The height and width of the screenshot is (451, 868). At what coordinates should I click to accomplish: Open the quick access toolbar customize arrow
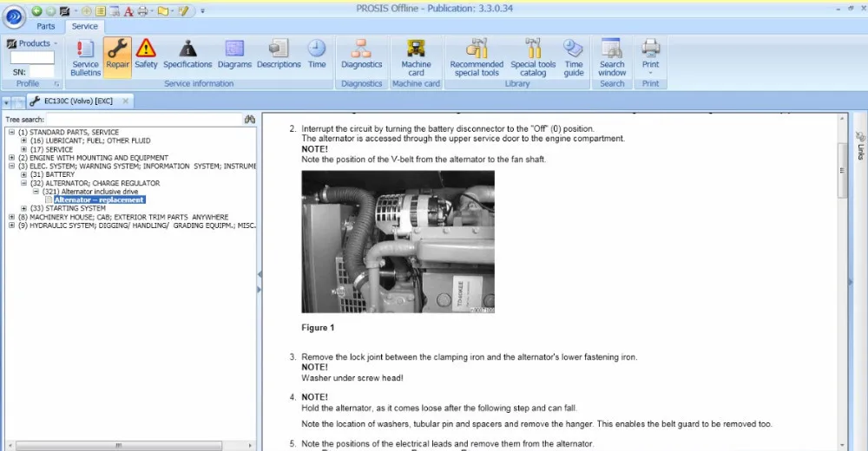click(x=202, y=11)
